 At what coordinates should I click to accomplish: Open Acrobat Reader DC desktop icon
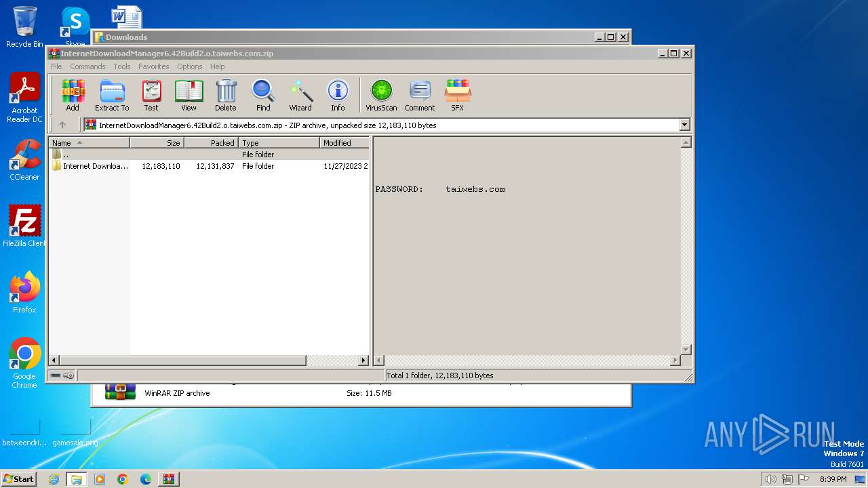[24, 98]
